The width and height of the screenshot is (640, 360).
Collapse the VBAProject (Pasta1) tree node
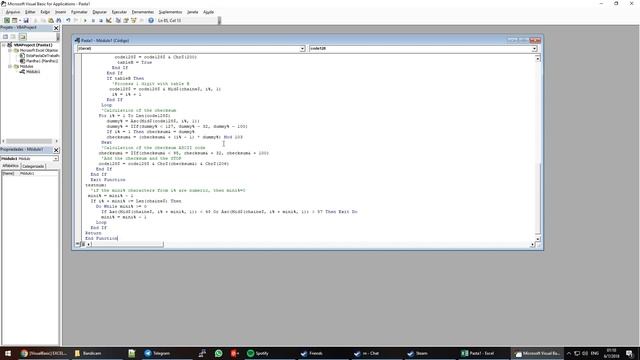(x=4, y=45)
